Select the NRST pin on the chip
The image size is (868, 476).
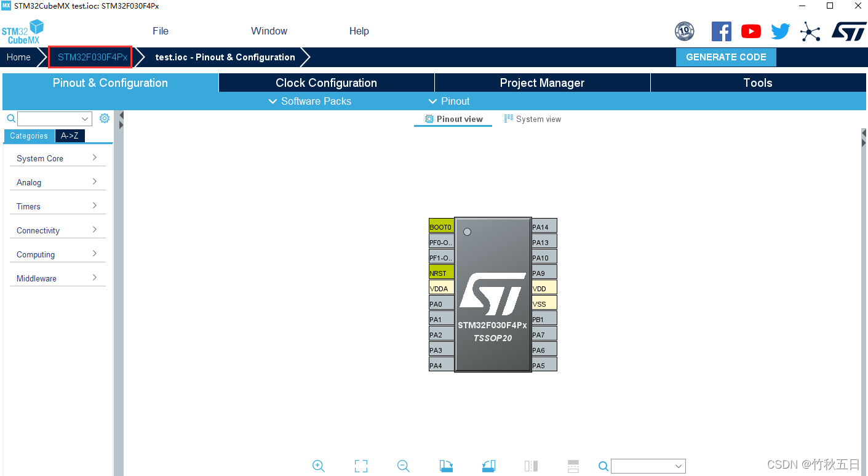[x=441, y=272]
